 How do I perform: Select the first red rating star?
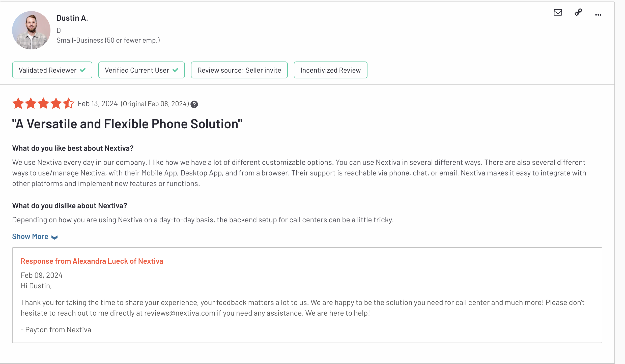18,103
